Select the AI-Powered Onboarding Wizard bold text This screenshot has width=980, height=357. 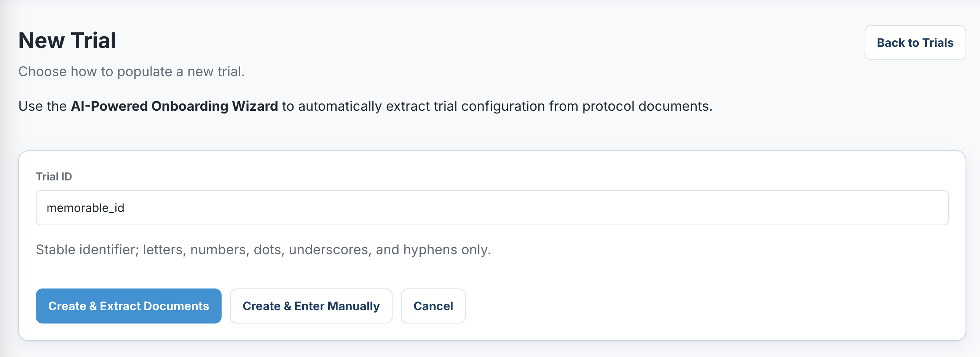click(174, 106)
